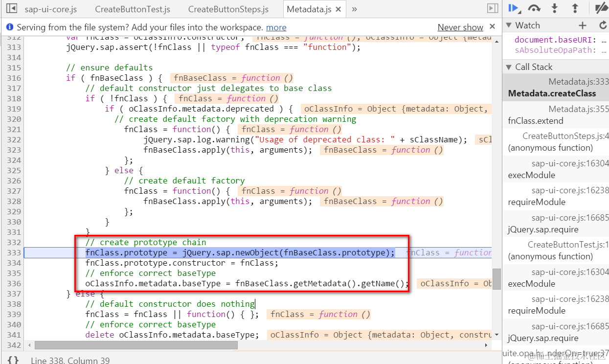Collapse the Call Stack section

click(x=509, y=67)
